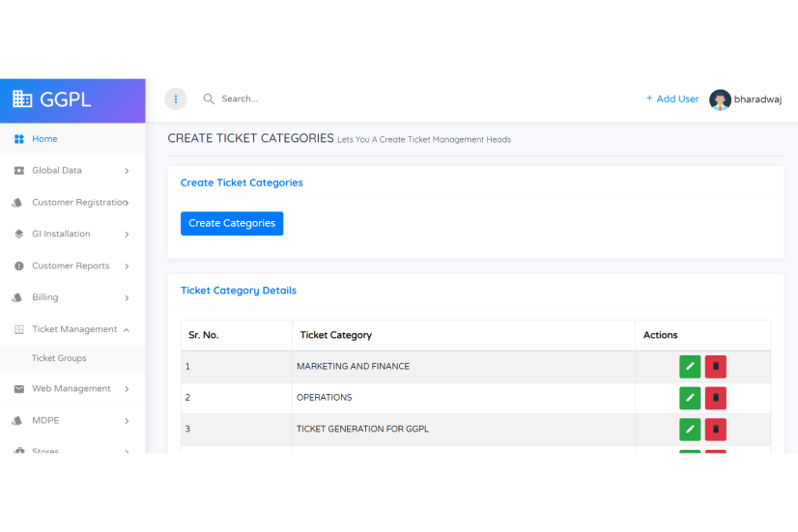Expand the Customer Reports menu
The height and width of the screenshot is (532, 798).
pyautogui.click(x=72, y=266)
